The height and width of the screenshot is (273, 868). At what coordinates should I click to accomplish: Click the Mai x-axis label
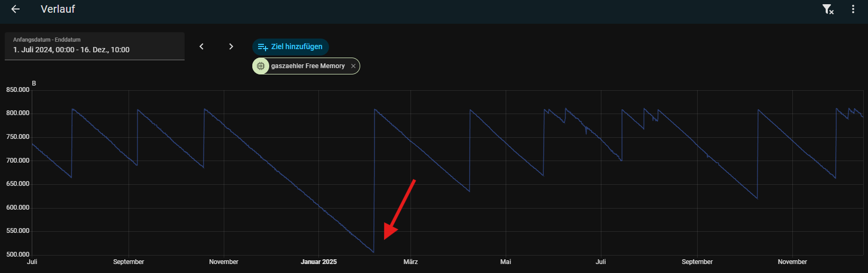(x=506, y=262)
